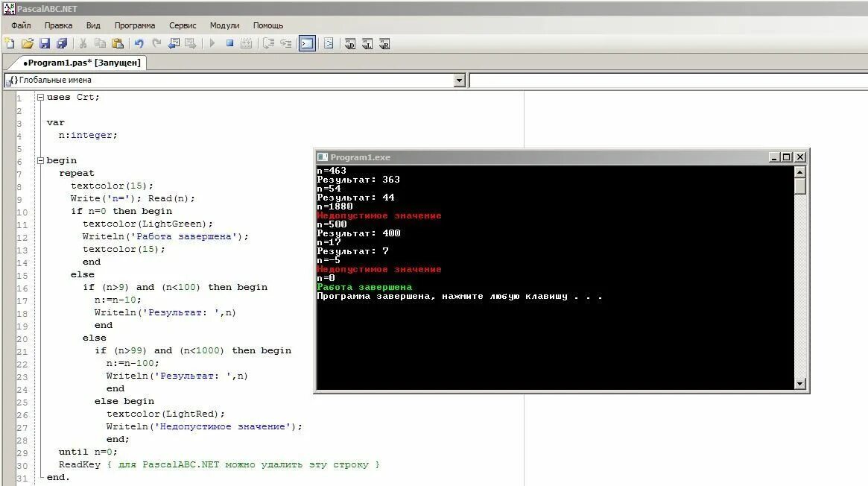Undo the last edit with the blue arrow
Viewport: 868px width, 486px height.
(139, 43)
